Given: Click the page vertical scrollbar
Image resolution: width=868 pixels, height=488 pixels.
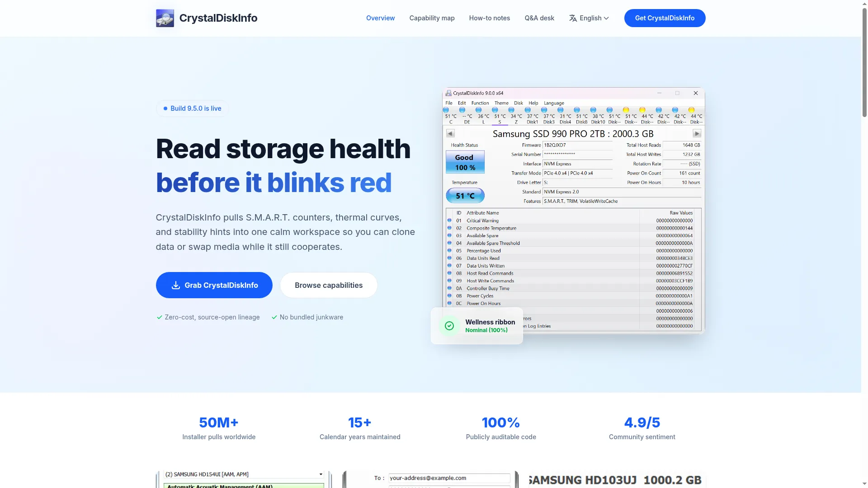Looking at the screenshot, I should (x=864, y=244).
